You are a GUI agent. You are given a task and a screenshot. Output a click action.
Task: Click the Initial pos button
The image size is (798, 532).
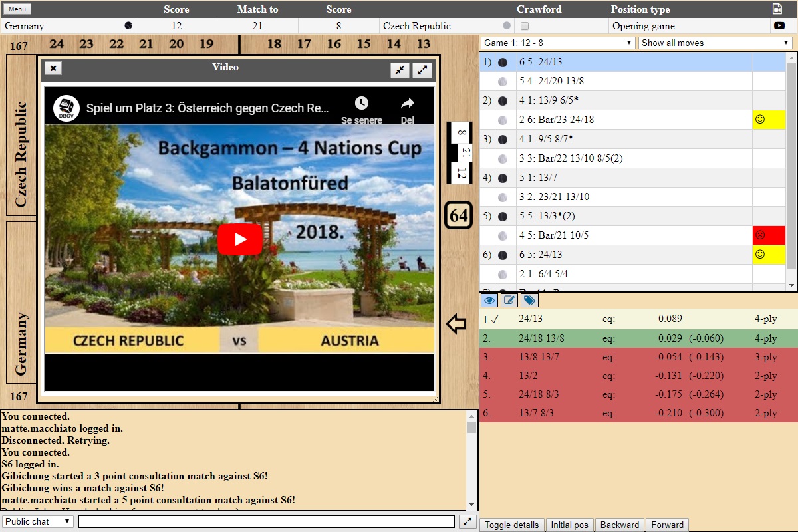pyautogui.click(x=569, y=525)
